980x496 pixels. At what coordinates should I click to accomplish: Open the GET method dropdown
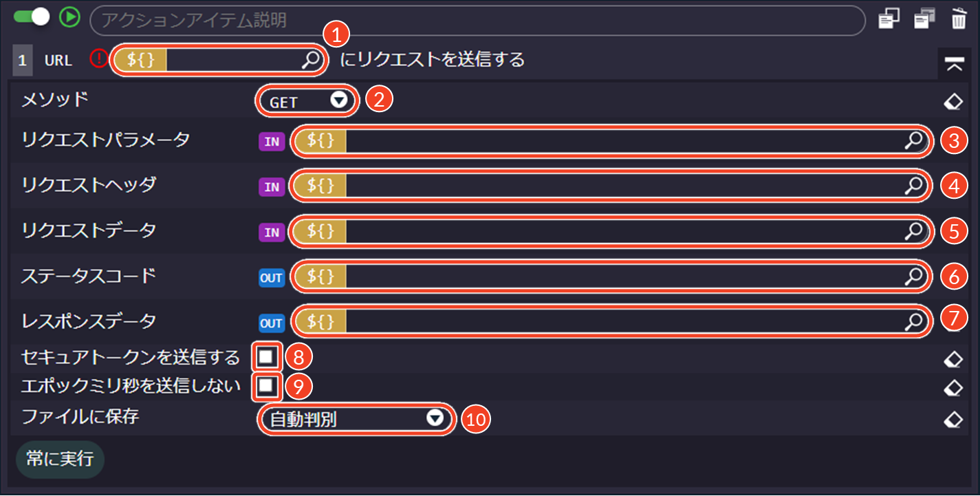click(x=307, y=102)
